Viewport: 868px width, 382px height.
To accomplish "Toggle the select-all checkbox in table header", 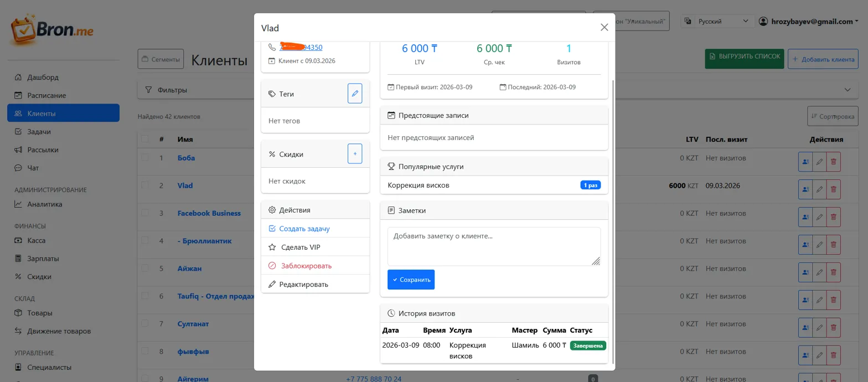I will click(x=145, y=139).
